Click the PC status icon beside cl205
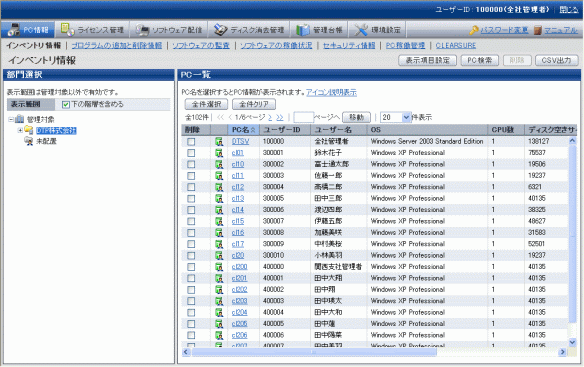 pyautogui.click(x=219, y=324)
